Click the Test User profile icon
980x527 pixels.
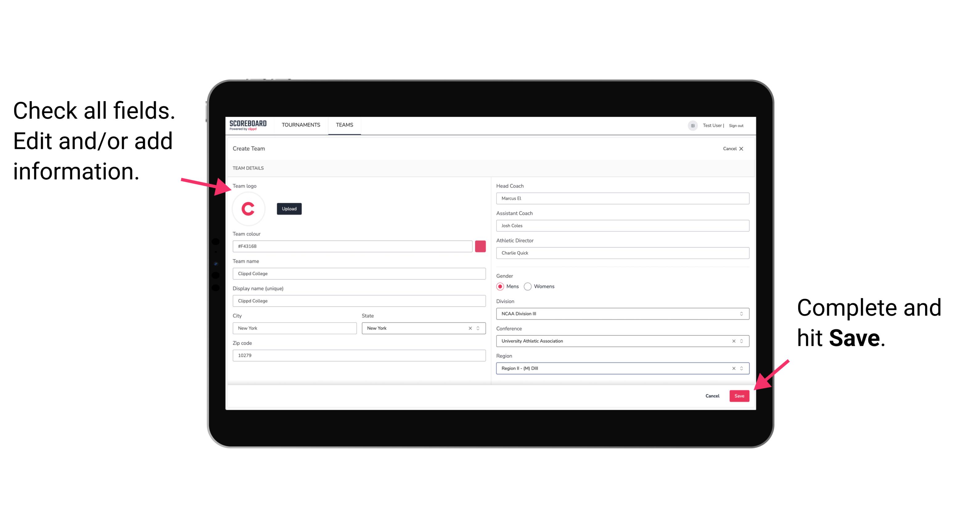691,125
